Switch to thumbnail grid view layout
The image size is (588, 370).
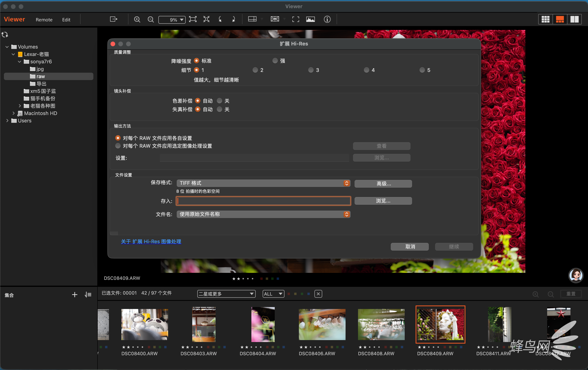tap(545, 19)
